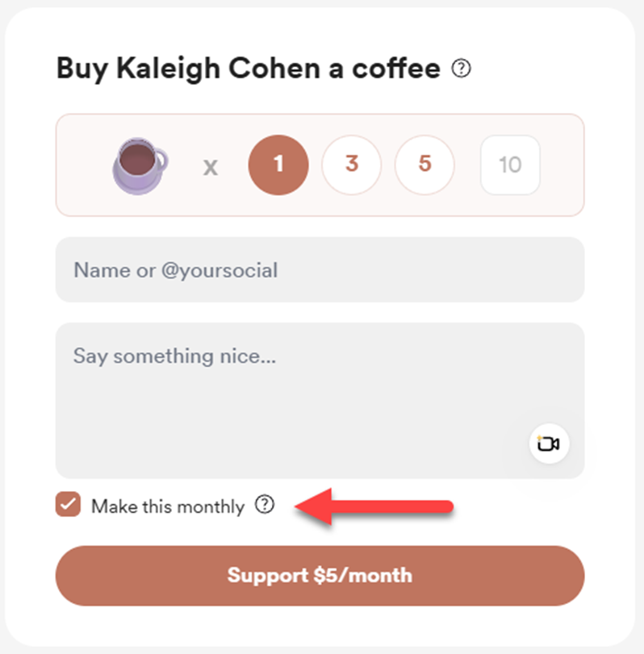The width and height of the screenshot is (644, 654).
Task: Click the Name or @yoursocial field
Action: [320, 269]
